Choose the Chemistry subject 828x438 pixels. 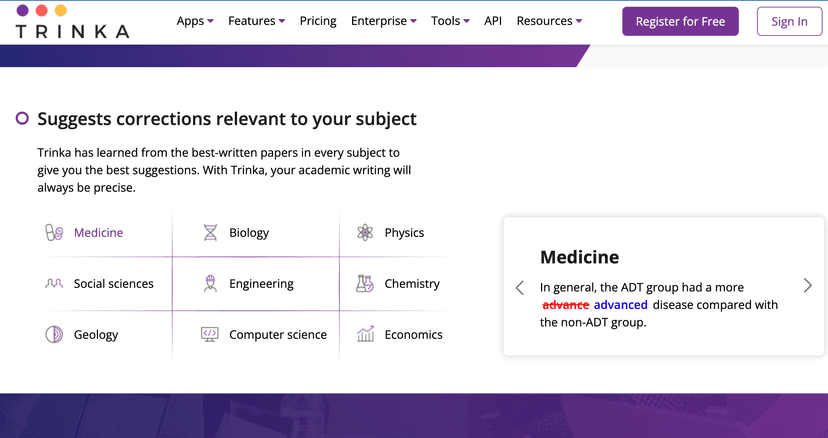412,284
